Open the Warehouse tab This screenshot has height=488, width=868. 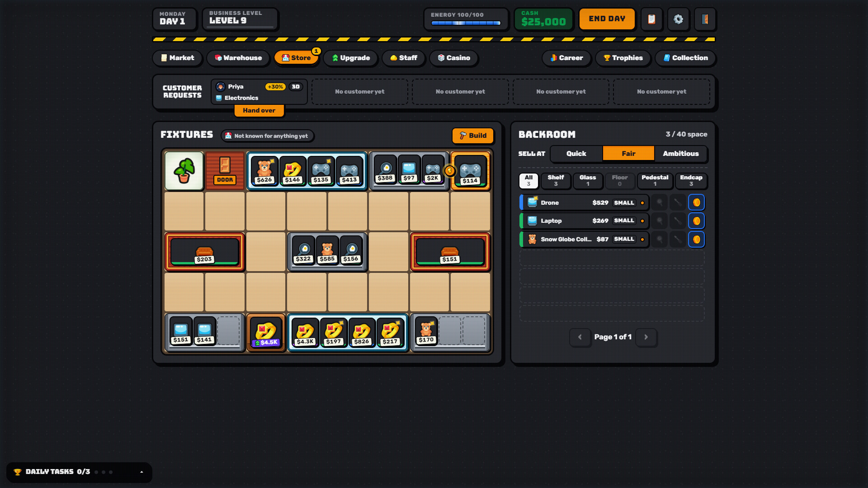pos(238,58)
